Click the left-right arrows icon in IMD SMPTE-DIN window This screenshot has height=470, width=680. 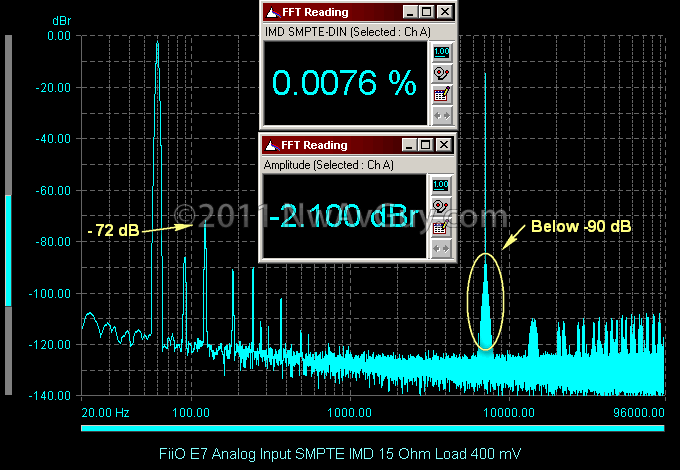(442, 115)
